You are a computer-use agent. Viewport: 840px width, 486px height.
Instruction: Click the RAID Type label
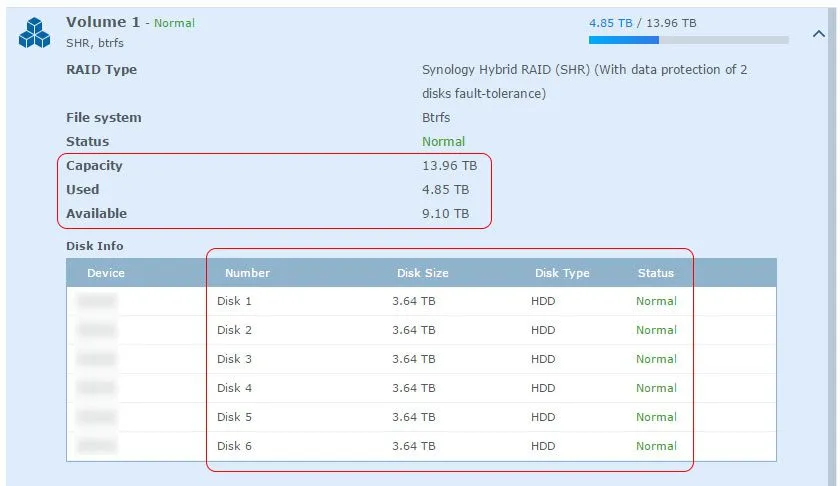tap(101, 70)
